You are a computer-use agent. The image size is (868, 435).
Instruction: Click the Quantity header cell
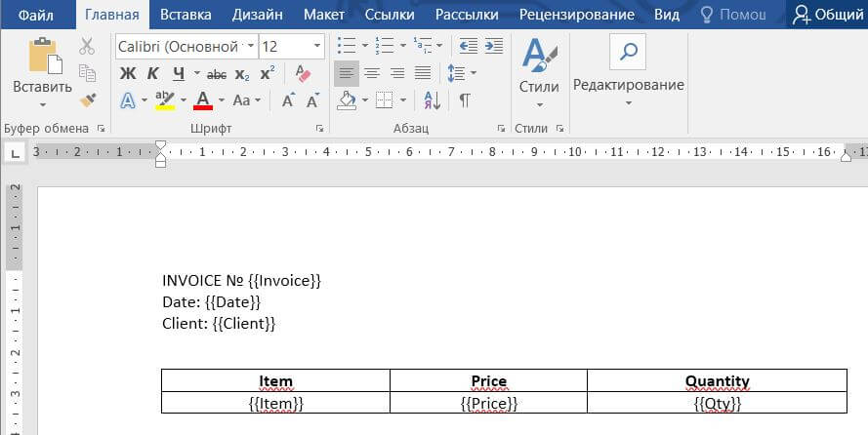click(x=718, y=380)
